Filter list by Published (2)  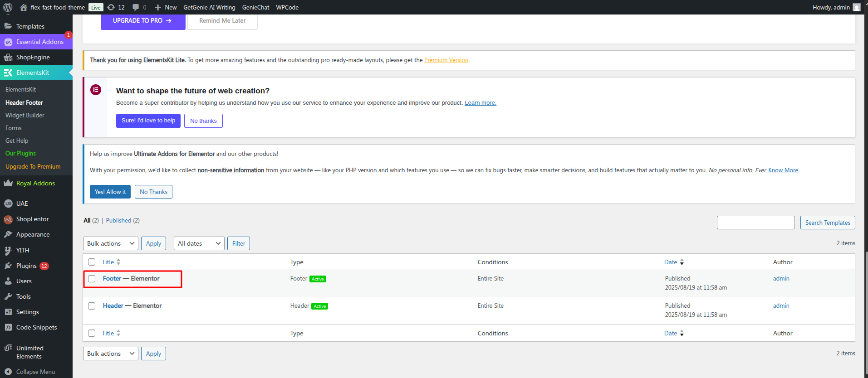coord(123,220)
